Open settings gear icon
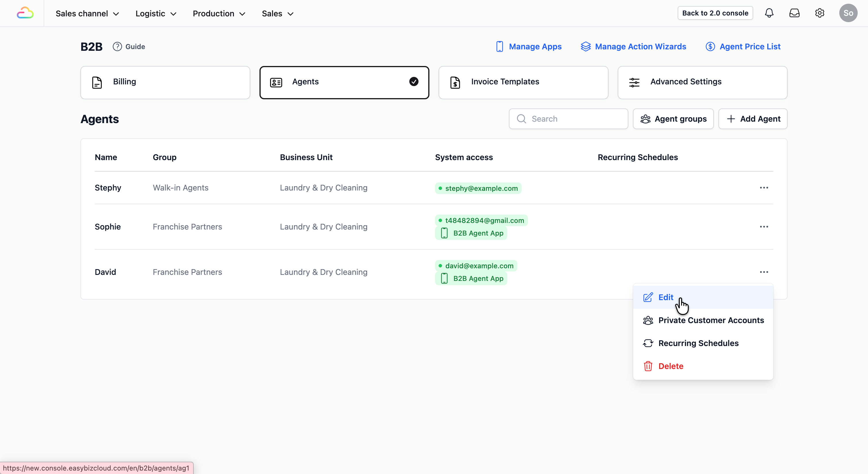The image size is (868, 474). (819, 13)
